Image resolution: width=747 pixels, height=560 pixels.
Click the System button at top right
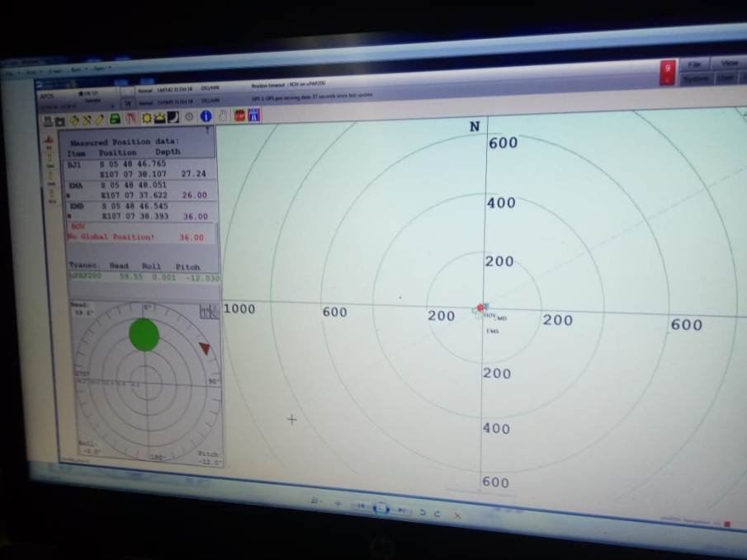click(x=696, y=78)
